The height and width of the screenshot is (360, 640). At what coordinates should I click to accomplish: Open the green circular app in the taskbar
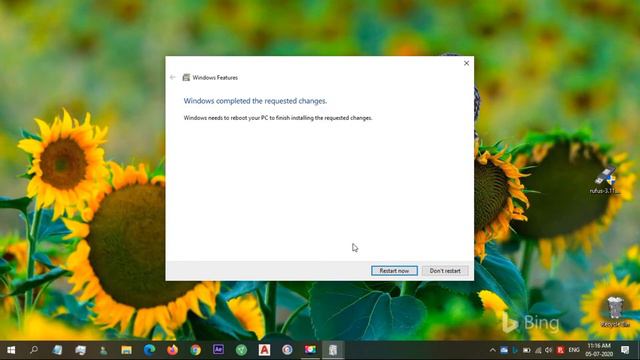point(241,350)
